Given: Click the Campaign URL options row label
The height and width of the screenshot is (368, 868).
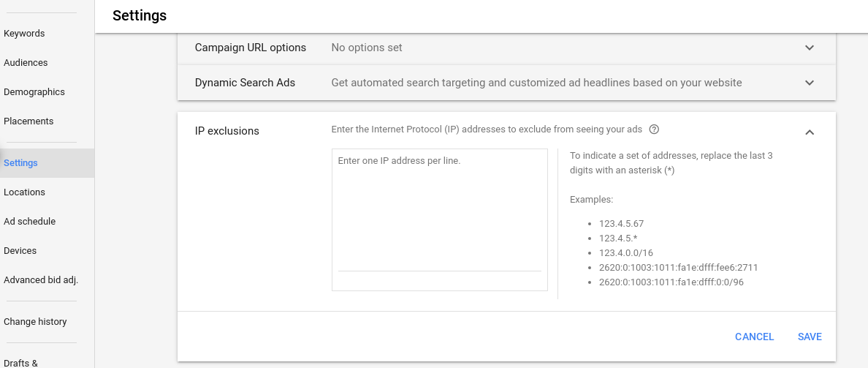Looking at the screenshot, I should point(250,48).
